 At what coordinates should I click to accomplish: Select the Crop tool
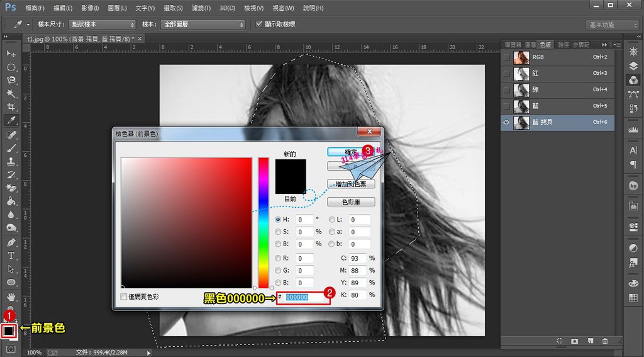11,107
